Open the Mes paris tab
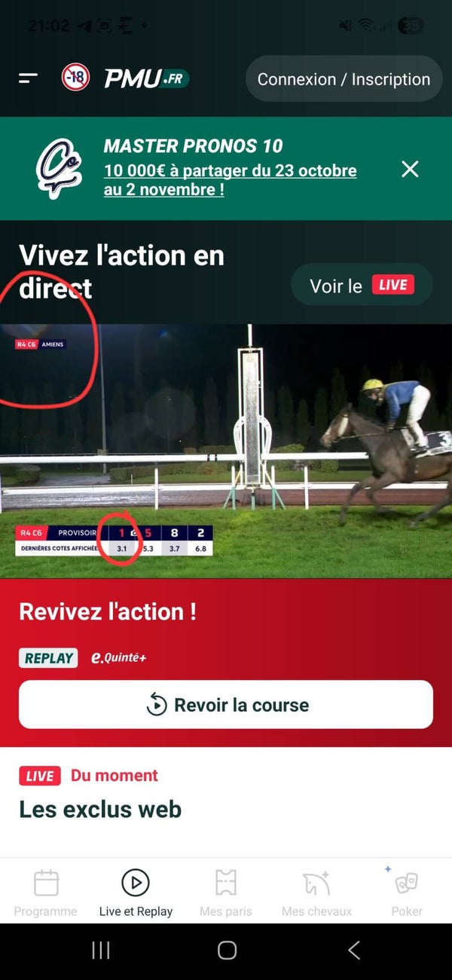452x980 pixels. [x=226, y=892]
